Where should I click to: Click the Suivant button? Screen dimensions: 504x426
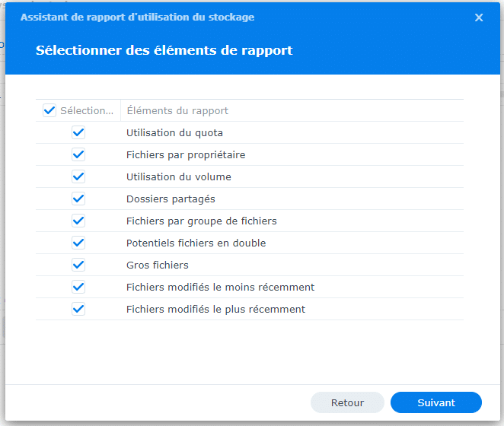point(435,402)
